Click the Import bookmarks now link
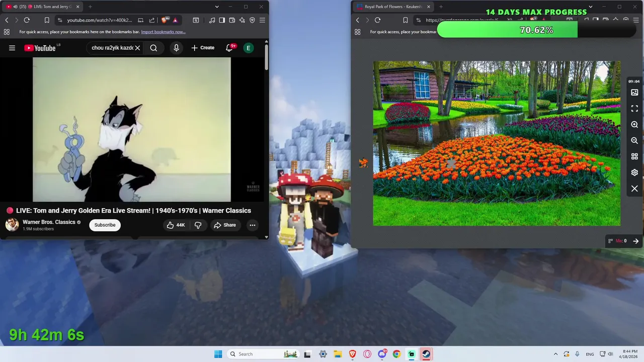The width and height of the screenshot is (644, 362). point(163,32)
